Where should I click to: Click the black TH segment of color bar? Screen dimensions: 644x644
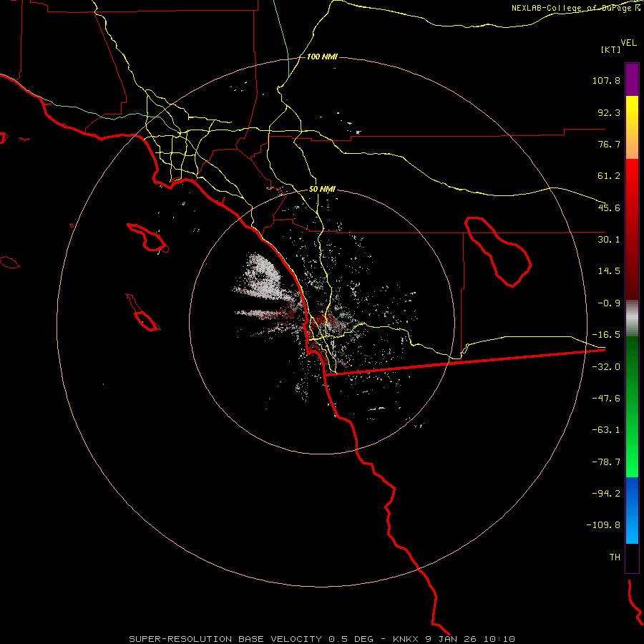pos(632,558)
